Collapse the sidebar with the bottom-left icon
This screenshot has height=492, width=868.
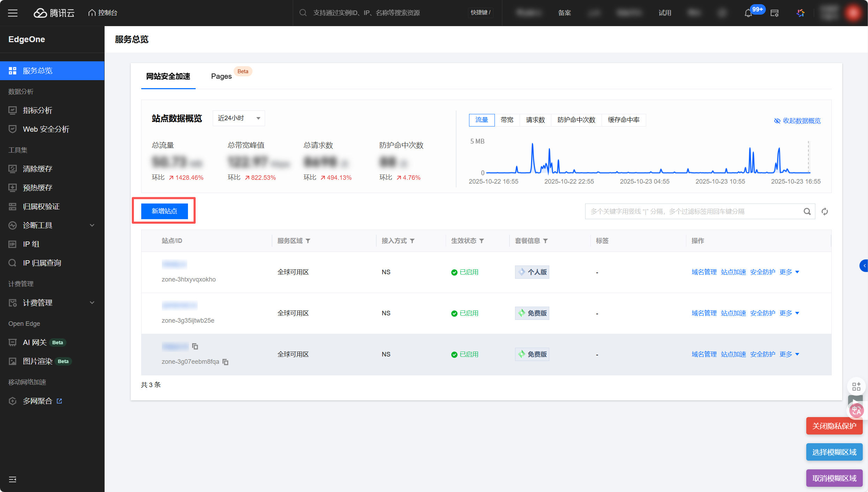point(13,479)
